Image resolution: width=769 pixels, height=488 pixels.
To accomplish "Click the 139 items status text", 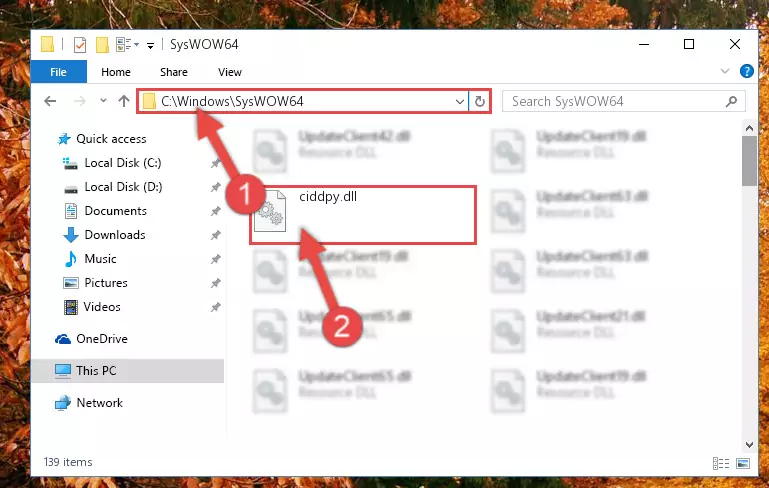I will (x=68, y=462).
